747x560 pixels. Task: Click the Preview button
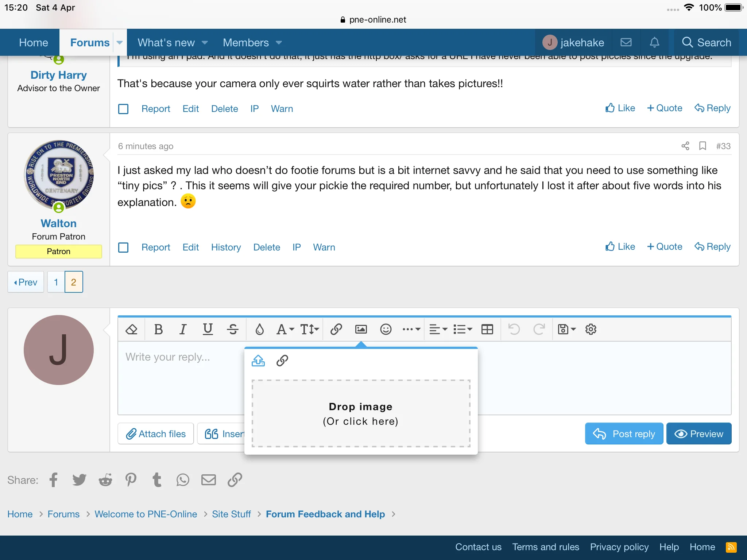[698, 433]
